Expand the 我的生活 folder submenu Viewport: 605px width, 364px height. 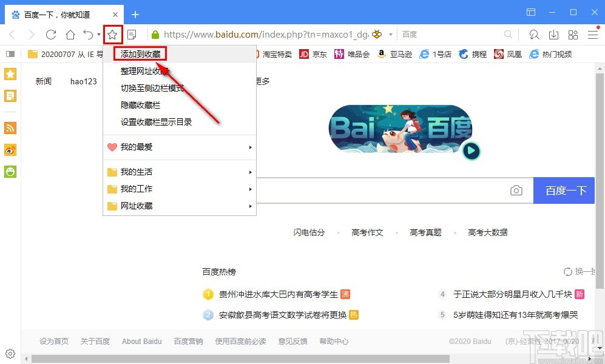(x=180, y=172)
